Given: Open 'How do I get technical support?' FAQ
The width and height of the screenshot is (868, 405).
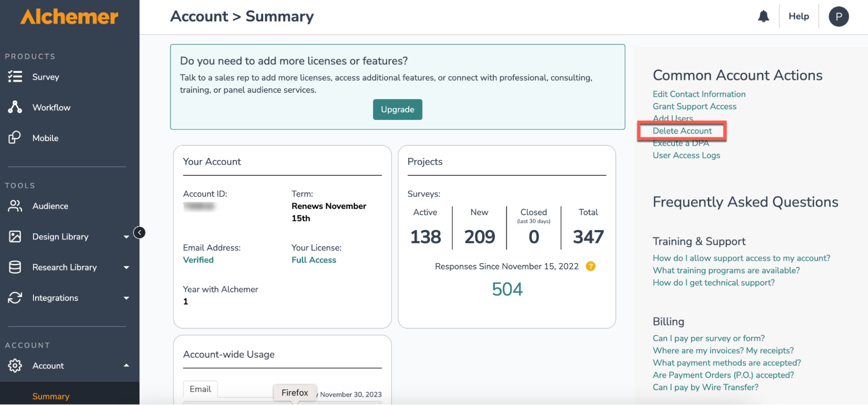Looking at the screenshot, I should tap(713, 283).
